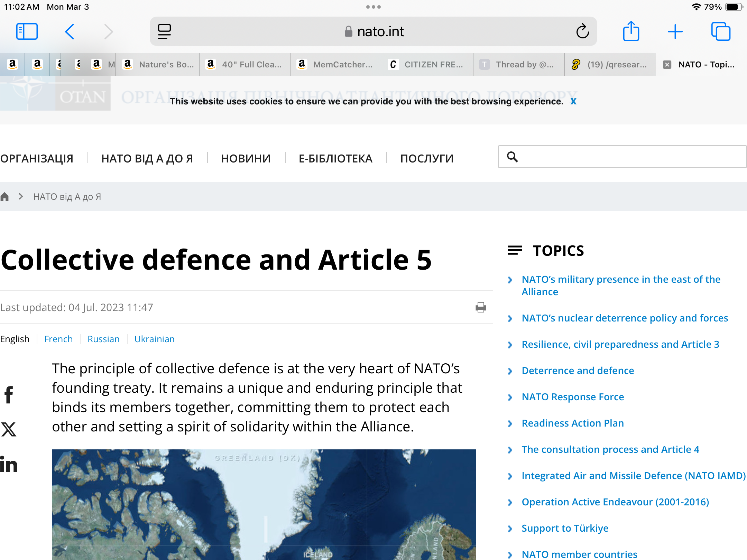
Task: Open NATO Response Force topic
Action: [573, 396]
